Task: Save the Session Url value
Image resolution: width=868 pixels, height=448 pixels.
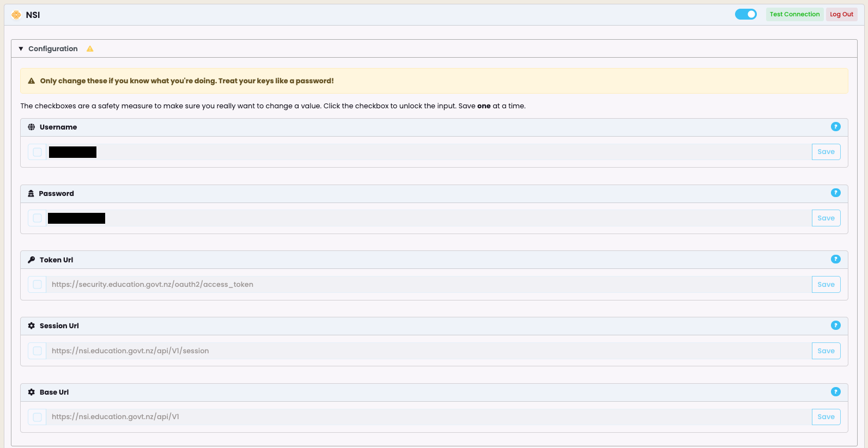Action: pos(826,351)
